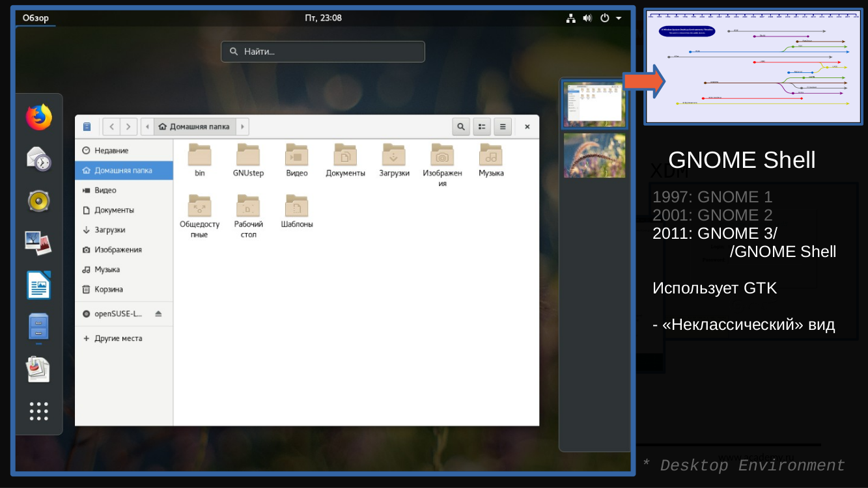Select the Изображения folder icon
This screenshot has width=868, height=488.
(x=442, y=165)
